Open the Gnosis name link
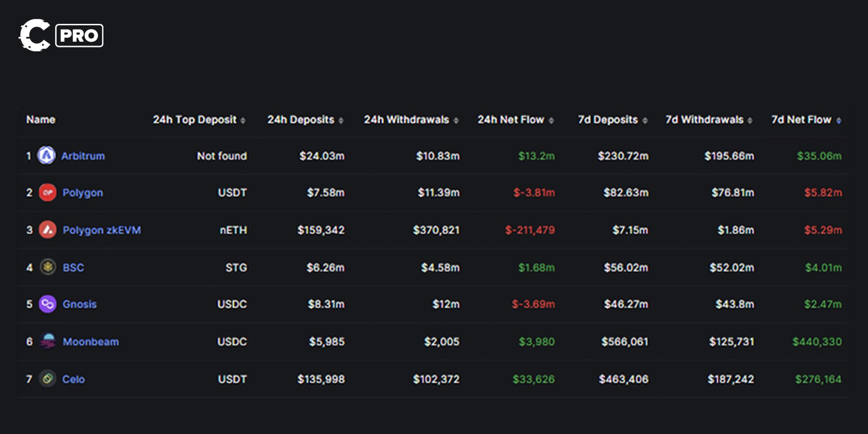The image size is (868, 434). point(79,304)
